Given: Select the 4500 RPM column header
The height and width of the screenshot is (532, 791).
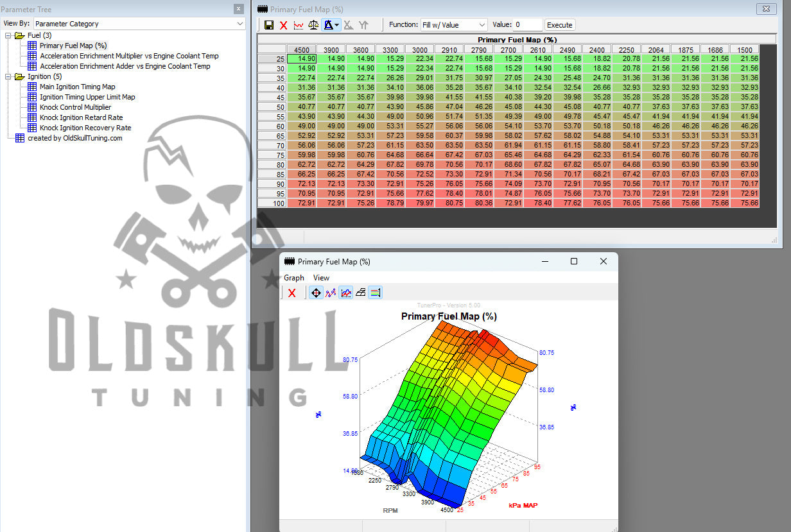Looking at the screenshot, I should coord(302,49).
